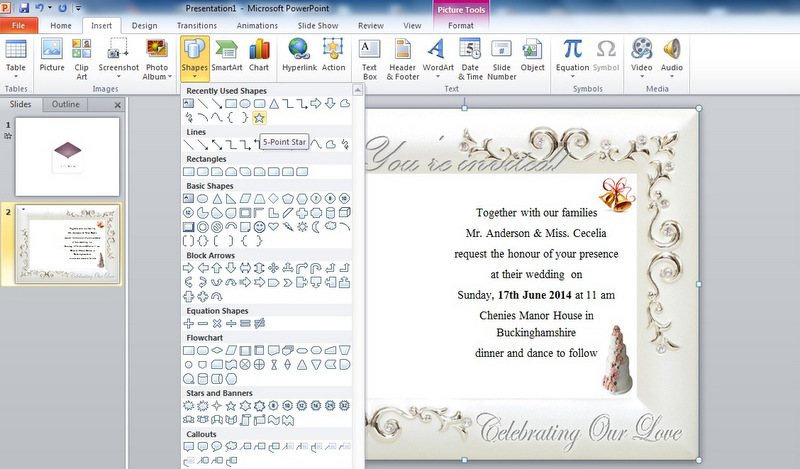Open the Photo Album dropdown arrow
Image resolution: width=800 pixels, height=469 pixels.
pos(169,77)
